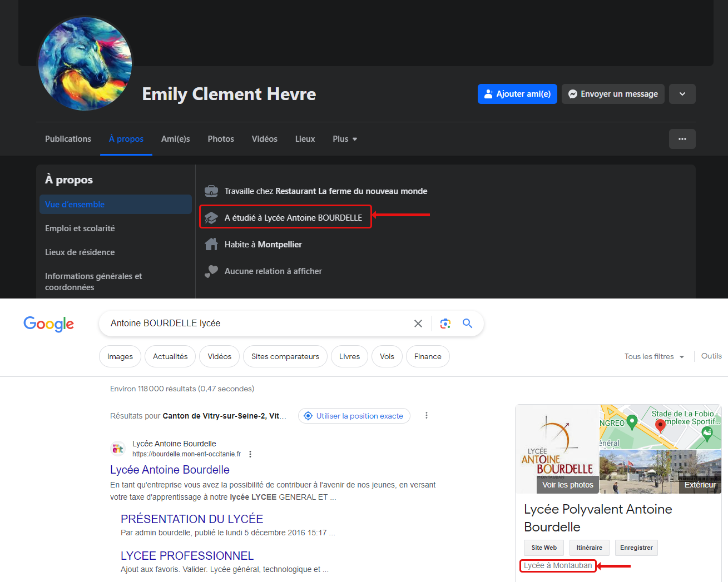
Task: Click the Emily Clement Hevre profile name
Action: [x=229, y=94]
